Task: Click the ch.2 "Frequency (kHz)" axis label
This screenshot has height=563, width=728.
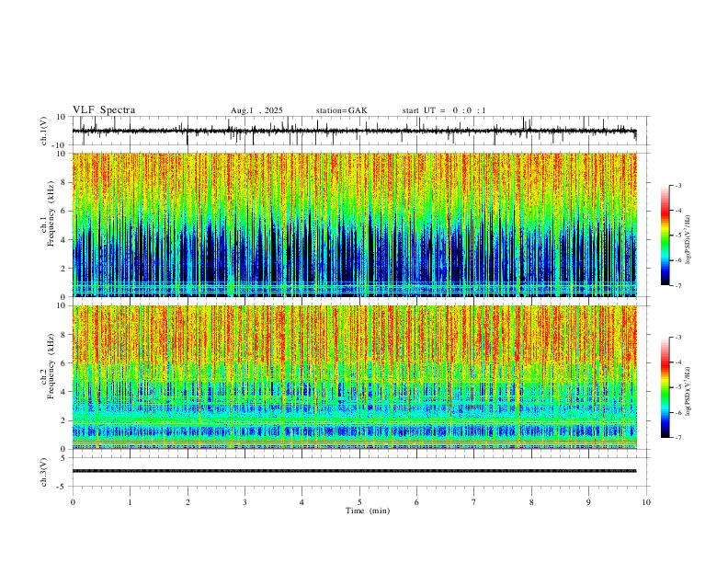Action: click(51, 366)
